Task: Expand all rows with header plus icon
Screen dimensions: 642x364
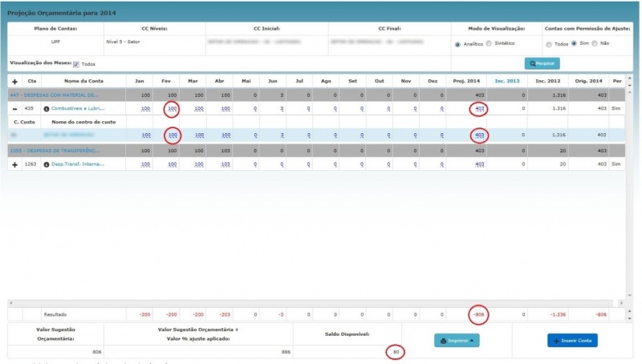Action: 14,82
